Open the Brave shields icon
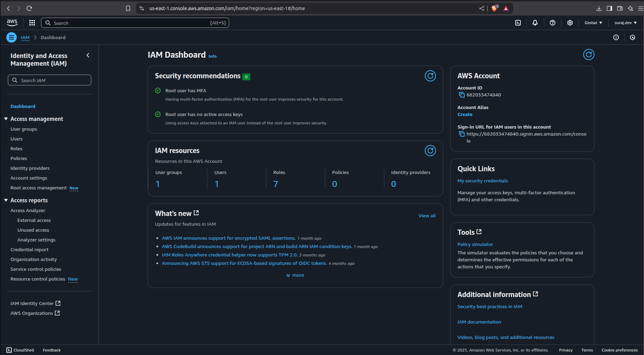The width and height of the screenshot is (644, 355). pyautogui.click(x=494, y=8)
